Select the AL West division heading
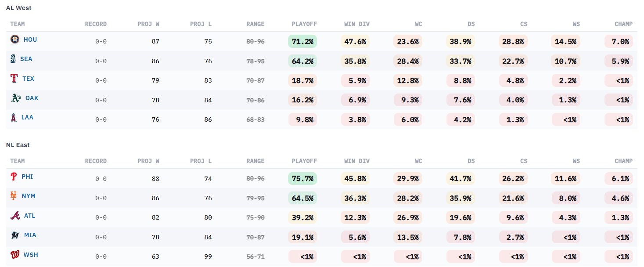Viewport: 644px width, 267px height. click(x=18, y=8)
